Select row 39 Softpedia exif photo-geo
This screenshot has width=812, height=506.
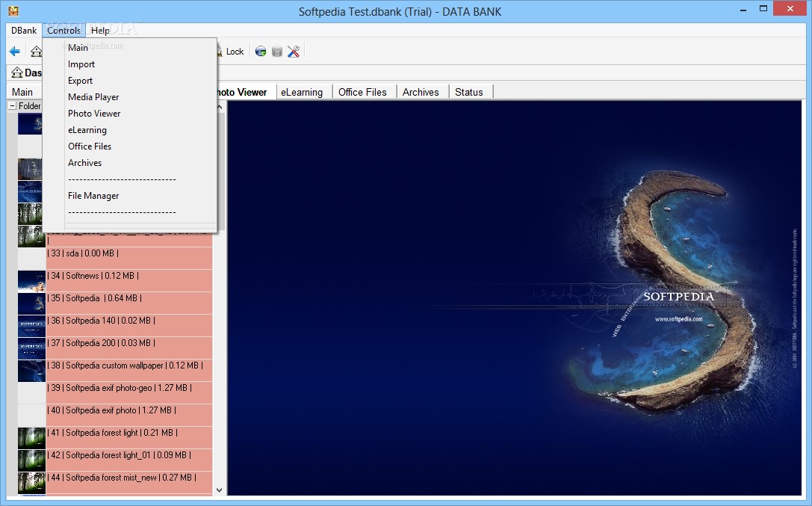pyautogui.click(x=129, y=392)
